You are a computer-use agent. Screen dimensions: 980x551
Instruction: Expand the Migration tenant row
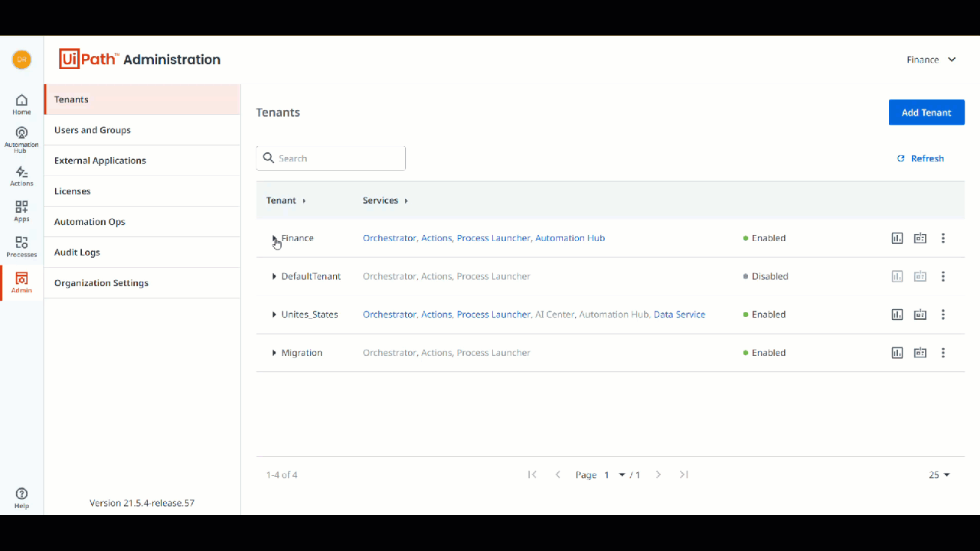coord(274,353)
